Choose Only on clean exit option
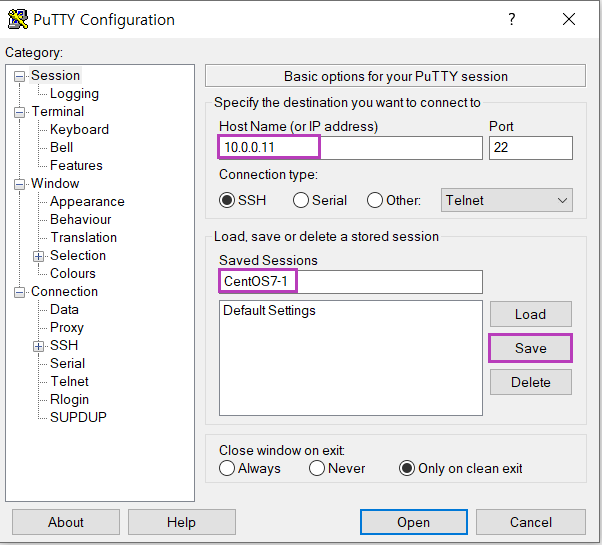This screenshot has height=545, width=602. (x=407, y=468)
